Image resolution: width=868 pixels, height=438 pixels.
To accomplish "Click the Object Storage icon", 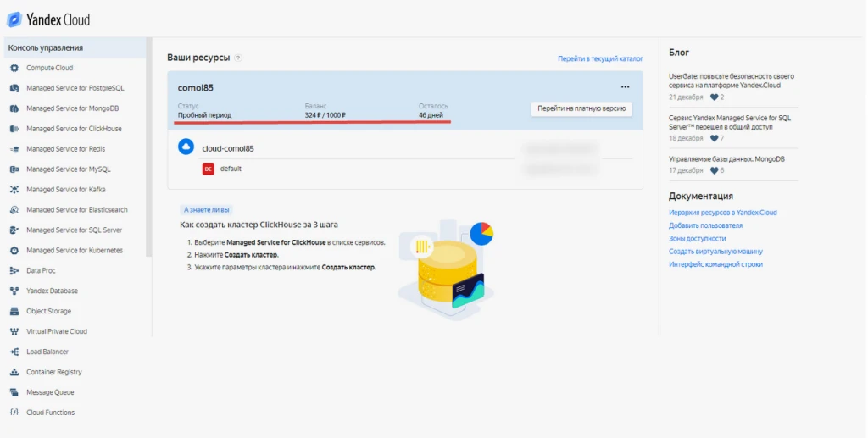I will (x=14, y=312).
